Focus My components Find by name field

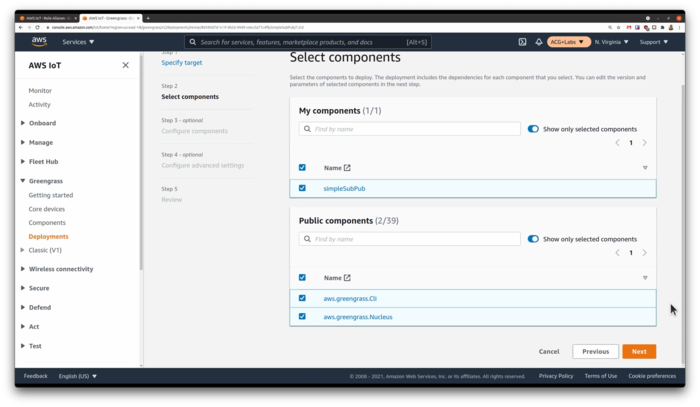point(409,129)
